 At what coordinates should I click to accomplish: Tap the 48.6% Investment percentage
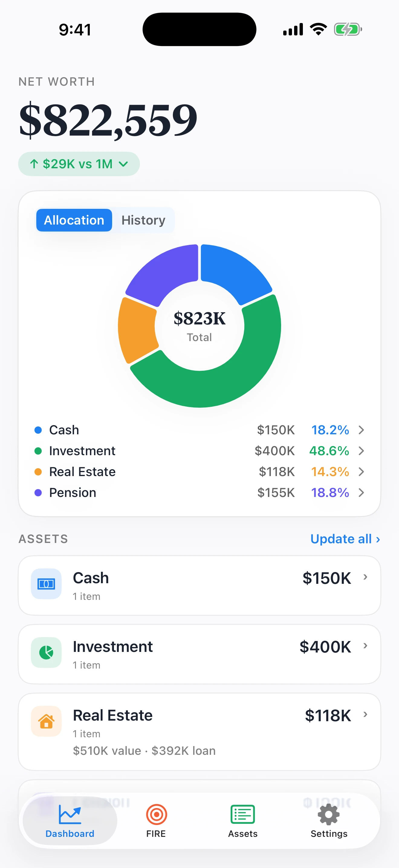329,451
